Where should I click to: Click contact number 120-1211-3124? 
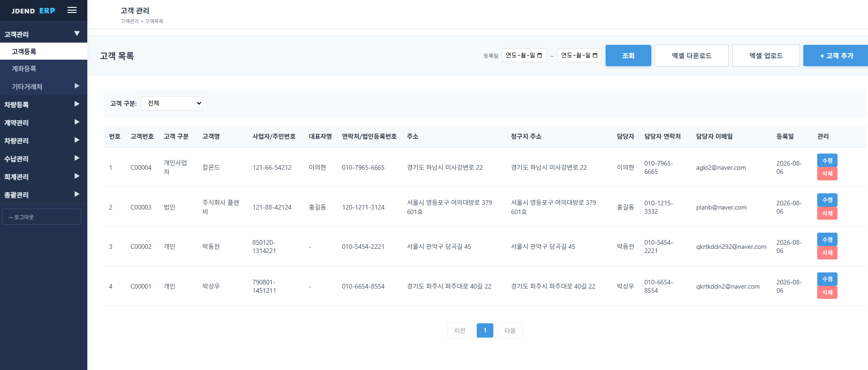(x=363, y=207)
